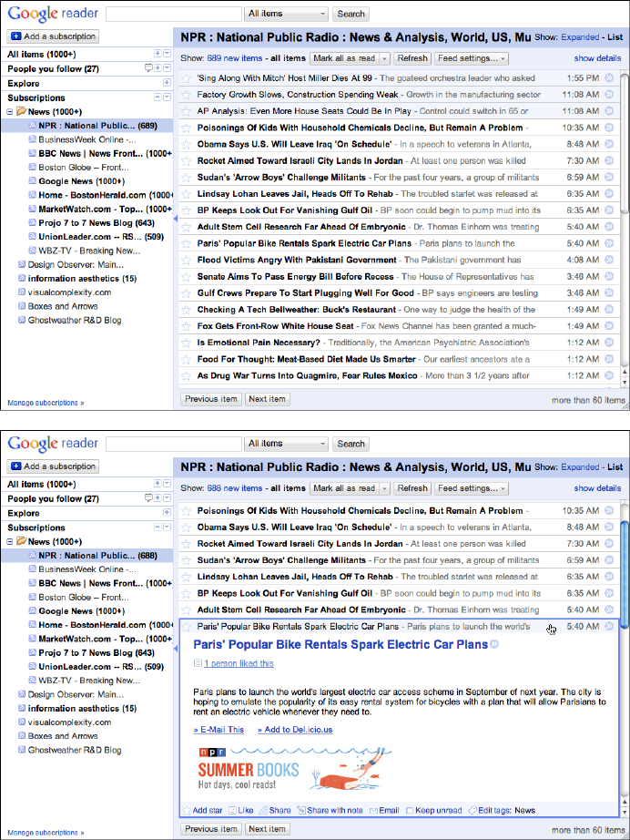Star the AP Analysis House Seats item

point(186,111)
